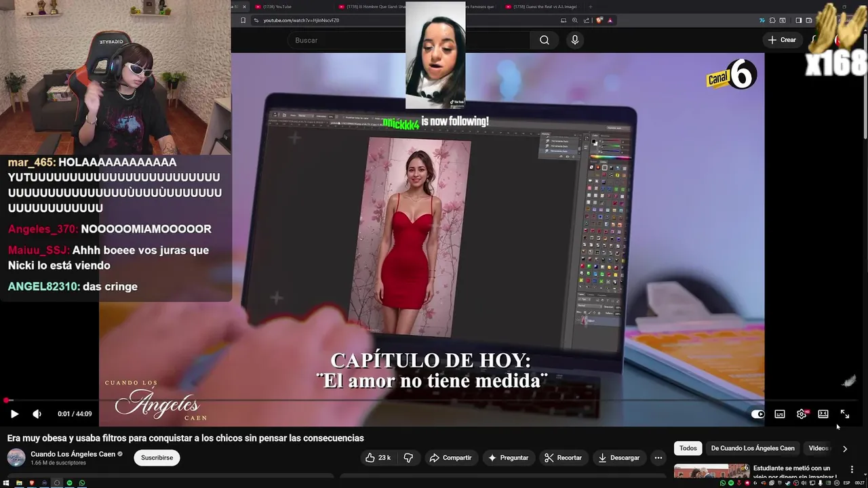Click the 1.66 M de suscriptores text
The image size is (868, 488).
(58, 463)
